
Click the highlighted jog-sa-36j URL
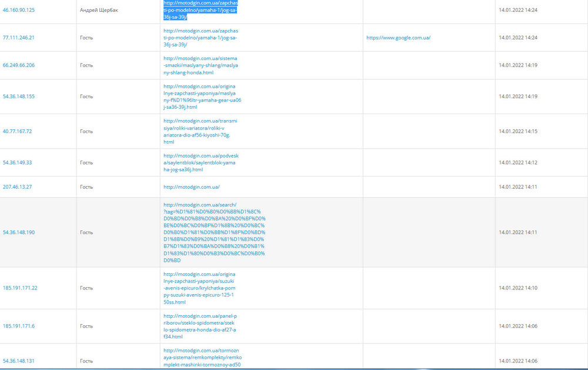coord(200,10)
